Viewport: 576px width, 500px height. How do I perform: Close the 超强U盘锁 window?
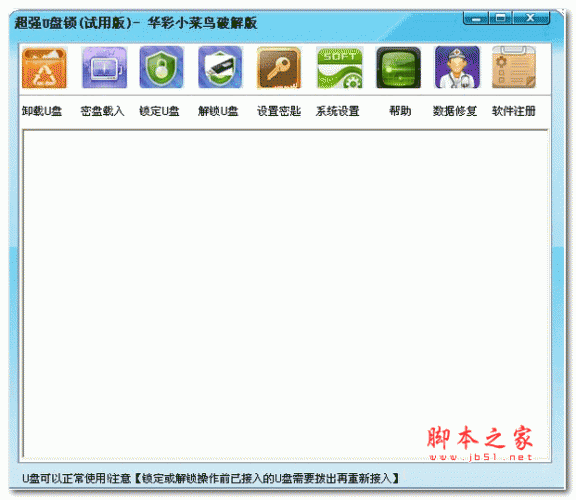coord(530,18)
